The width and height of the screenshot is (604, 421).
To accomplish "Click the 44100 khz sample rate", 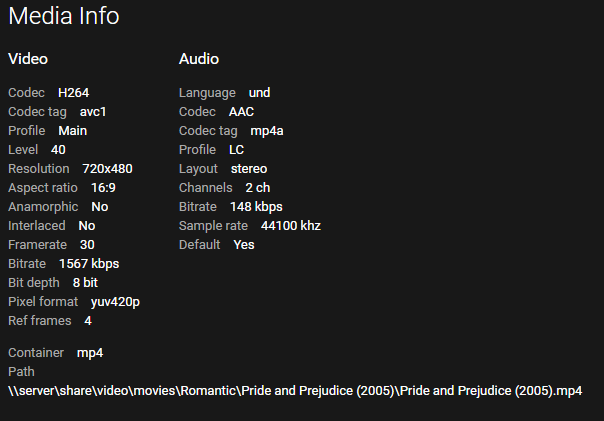I will tap(284, 226).
